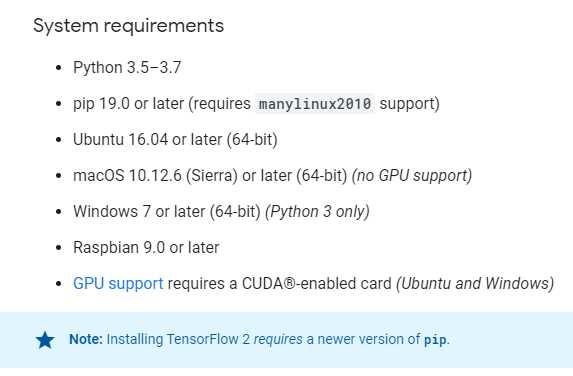Click Installing TensorFlow 2 text in note
Viewport: 573px width, 376px height.
pos(178,339)
